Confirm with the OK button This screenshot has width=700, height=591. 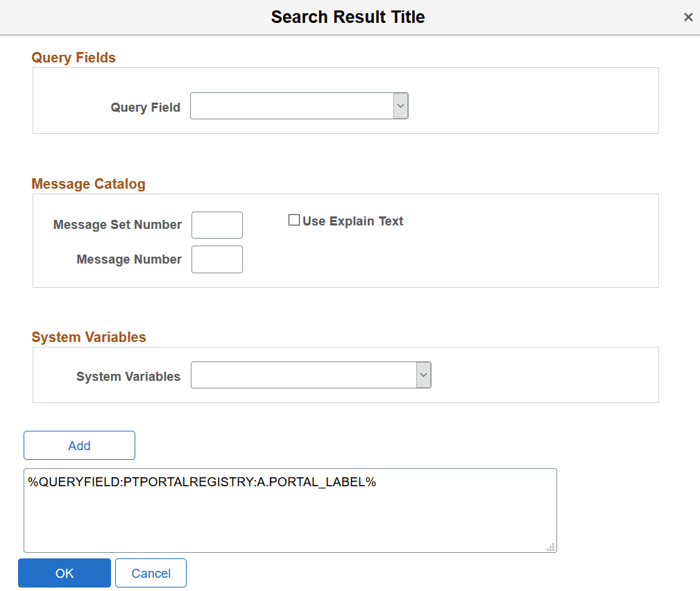[x=64, y=573]
